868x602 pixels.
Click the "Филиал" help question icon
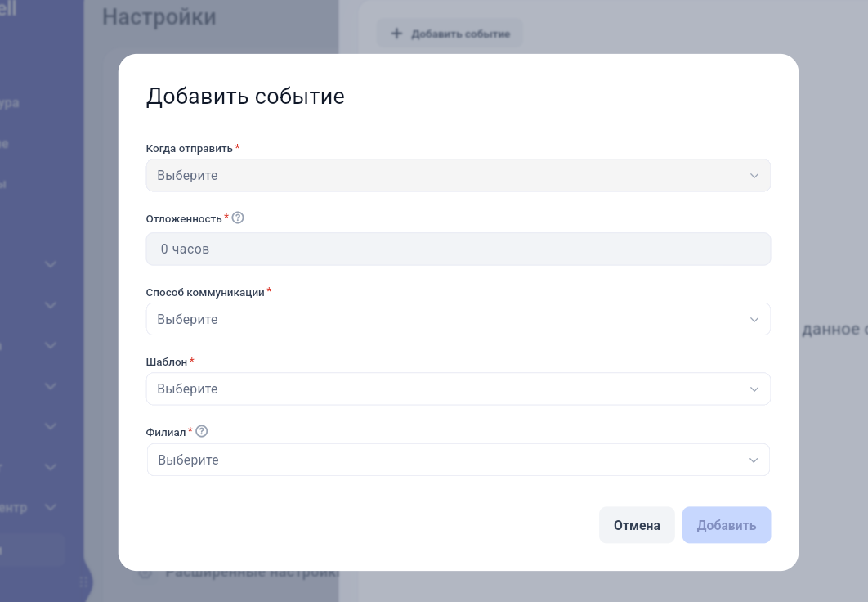[202, 431]
